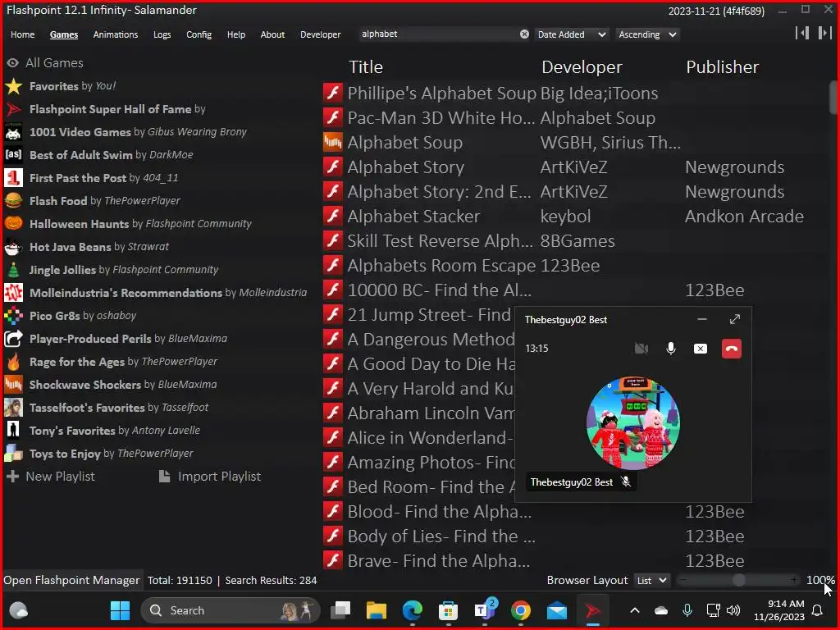This screenshot has height=630, width=840.
Task: Open Molleindustria's Recommendations playlist icon
Action: pos(13,293)
